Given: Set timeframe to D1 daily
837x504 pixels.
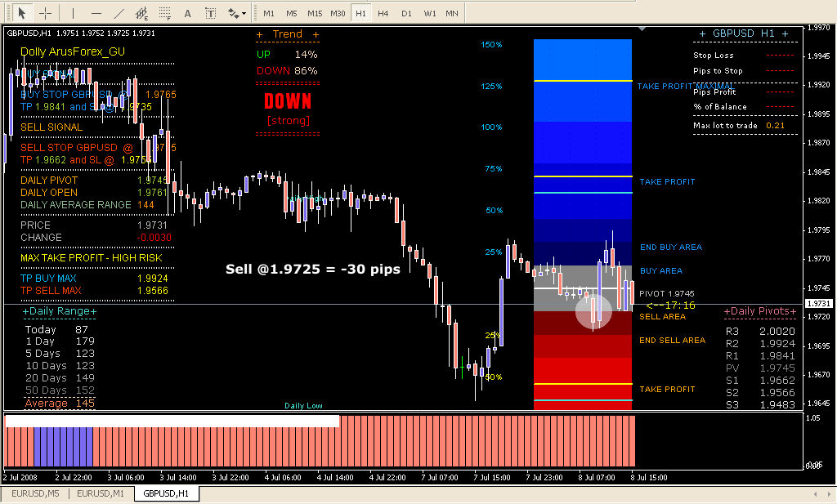Looking at the screenshot, I should 406,13.
